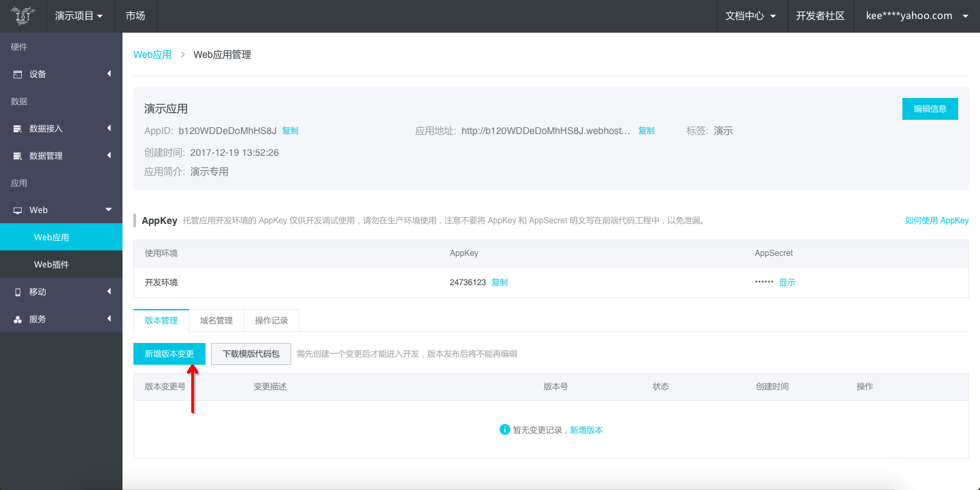Click the 版本号 column header
This screenshot has width=980, height=490.
tap(556, 387)
